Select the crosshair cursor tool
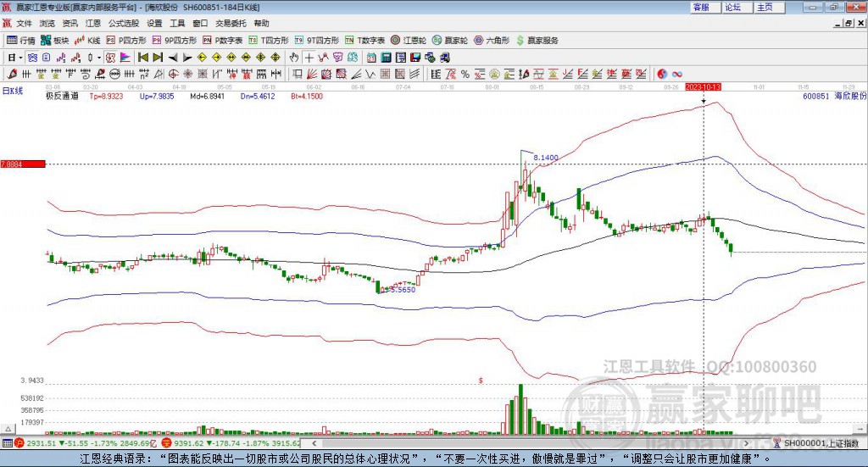Image resolution: width=868 pixels, height=467 pixels. (x=309, y=58)
